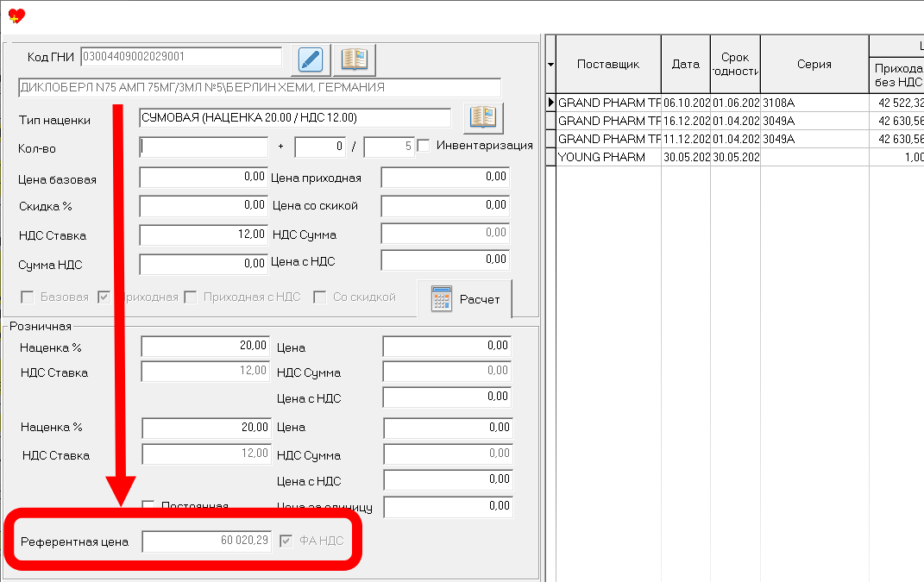924x582 pixels.
Task: Click price cell 42 522,32
Action: click(897, 103)
